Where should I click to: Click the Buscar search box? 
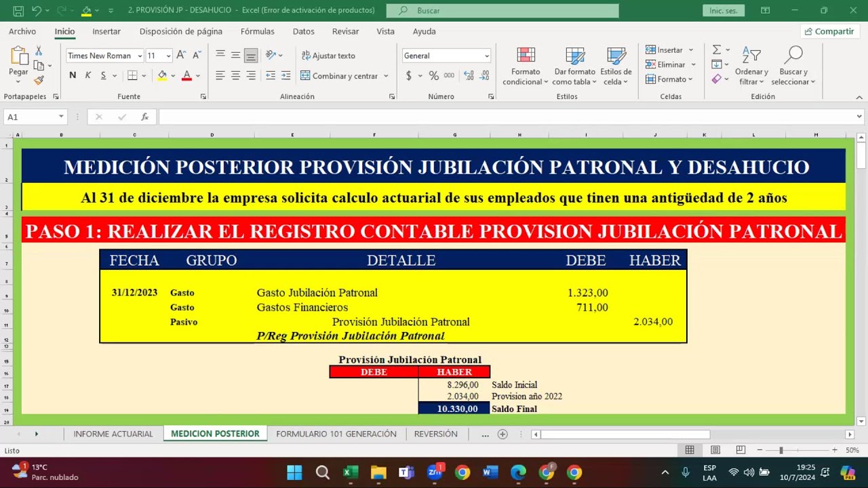(x=502, y=11)
